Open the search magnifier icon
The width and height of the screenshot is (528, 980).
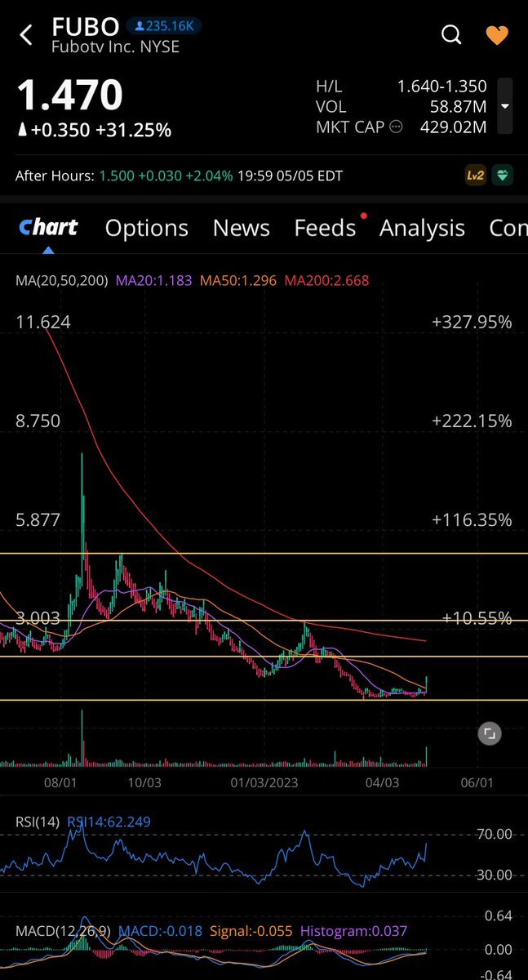pos(450,34)
